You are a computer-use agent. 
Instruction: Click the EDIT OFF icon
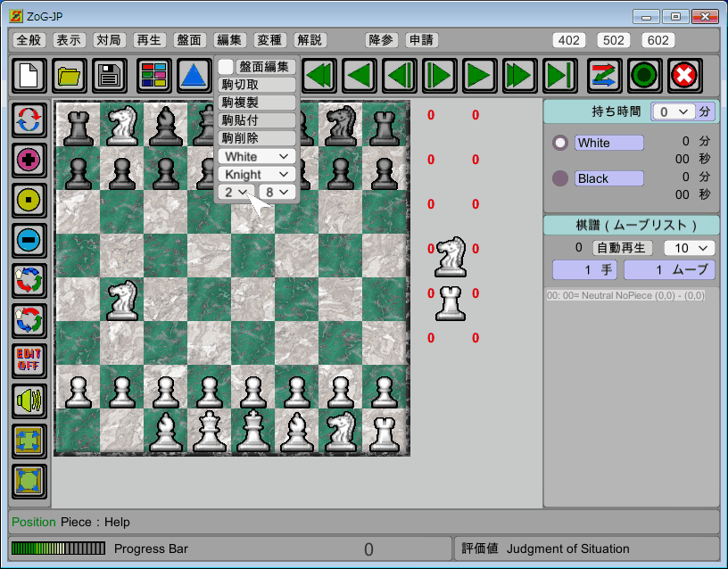tap(29, 360)
